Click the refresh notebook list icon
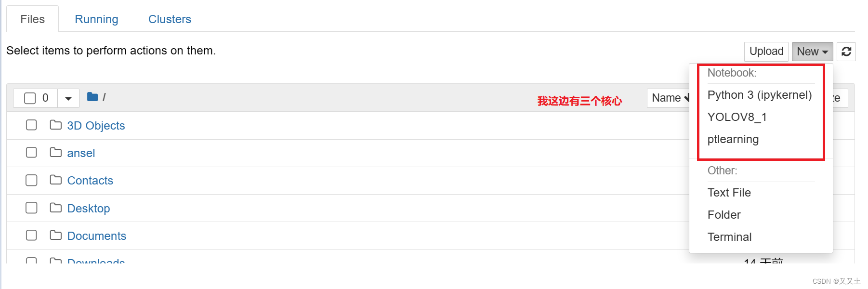868x289 pixels. (846, 52)
